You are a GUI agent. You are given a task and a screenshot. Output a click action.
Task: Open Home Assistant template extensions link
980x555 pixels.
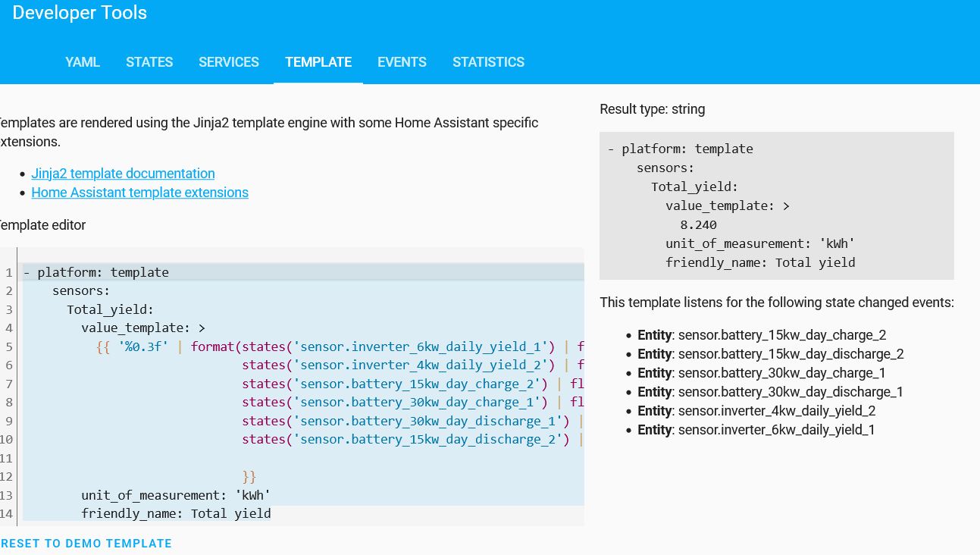139,193
